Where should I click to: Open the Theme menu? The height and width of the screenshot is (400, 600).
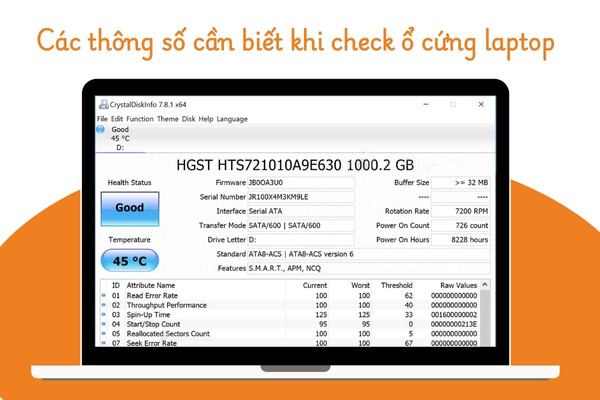[x=168, y=119]
